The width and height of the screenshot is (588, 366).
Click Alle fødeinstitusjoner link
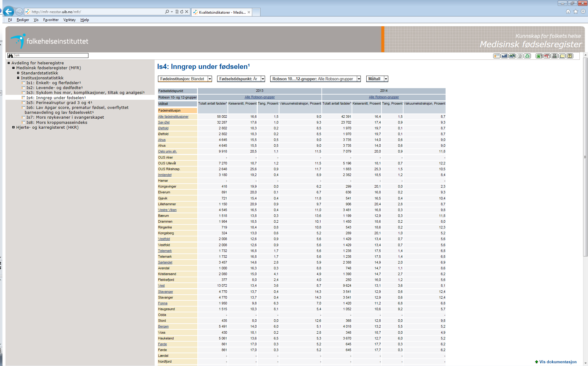point(173,117)
